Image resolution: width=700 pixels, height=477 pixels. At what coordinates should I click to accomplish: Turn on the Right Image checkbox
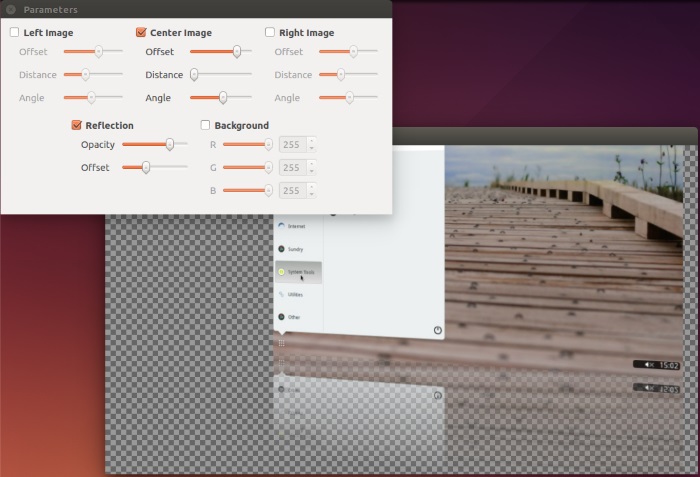click(270, 32)
